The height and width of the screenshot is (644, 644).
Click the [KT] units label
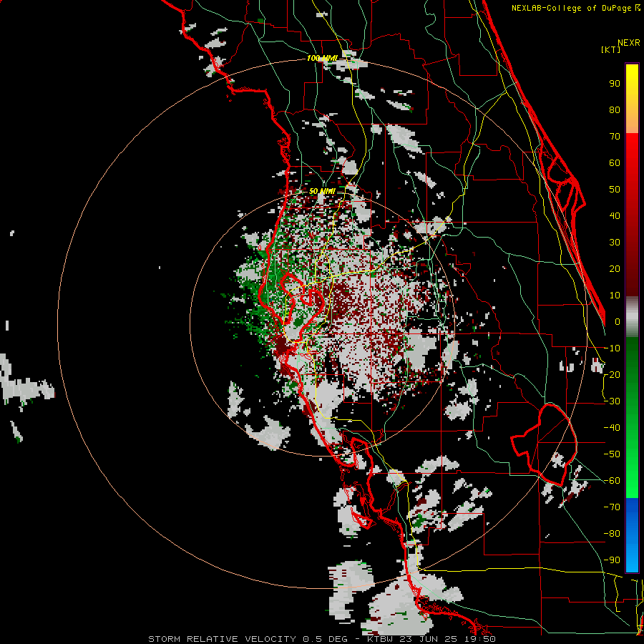tap(611, 49)
